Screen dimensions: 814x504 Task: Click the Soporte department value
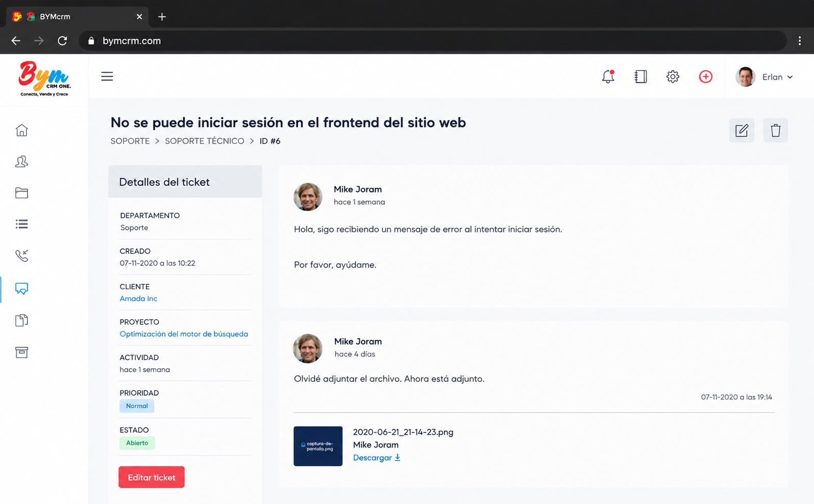134,228
